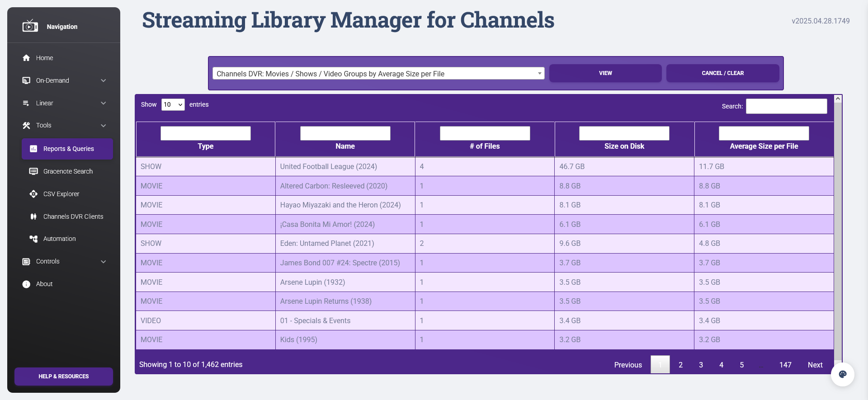Image resolution: width=868 pixels, height=400 pixels.
Task: Open Gracenote Search via its icon
Action: [x=33, y=171]
